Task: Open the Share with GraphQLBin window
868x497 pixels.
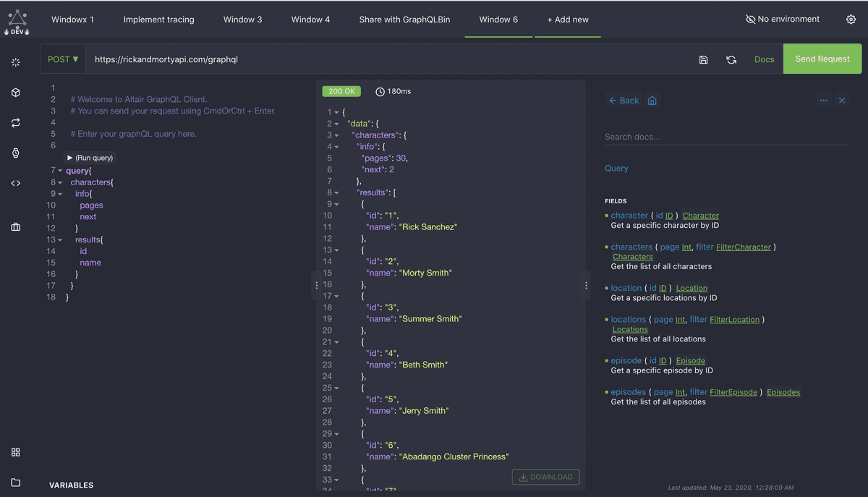Action: tap(404, 20)
